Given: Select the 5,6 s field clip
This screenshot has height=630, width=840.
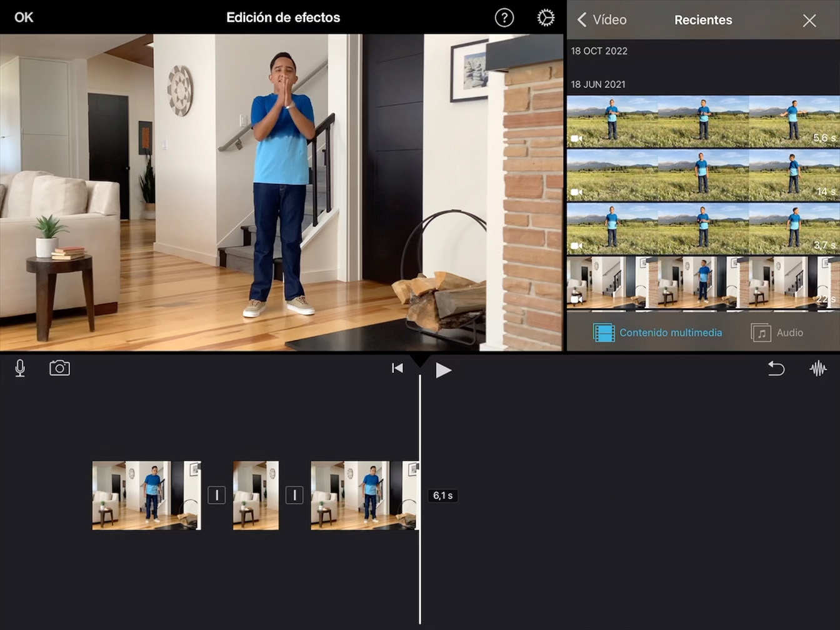Looking at the screenshot, I should coord(703,121).
